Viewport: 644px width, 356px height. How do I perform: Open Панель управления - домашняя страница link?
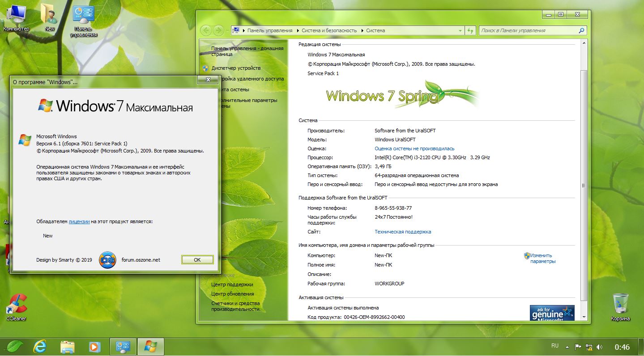[x=247, y=51]
